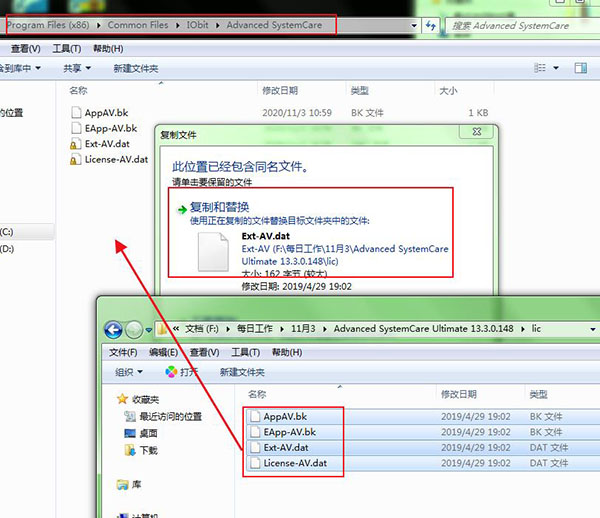Click 文档 (F:) breadcrumb in lic window
The width and height of the screenshot is (600, 518).
coord(202,329)
